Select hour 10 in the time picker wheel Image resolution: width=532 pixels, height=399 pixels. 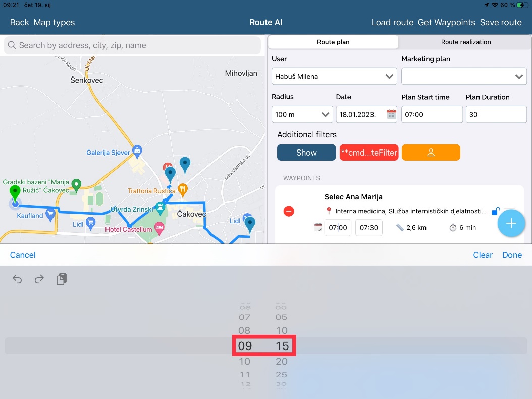pos(245,362)
